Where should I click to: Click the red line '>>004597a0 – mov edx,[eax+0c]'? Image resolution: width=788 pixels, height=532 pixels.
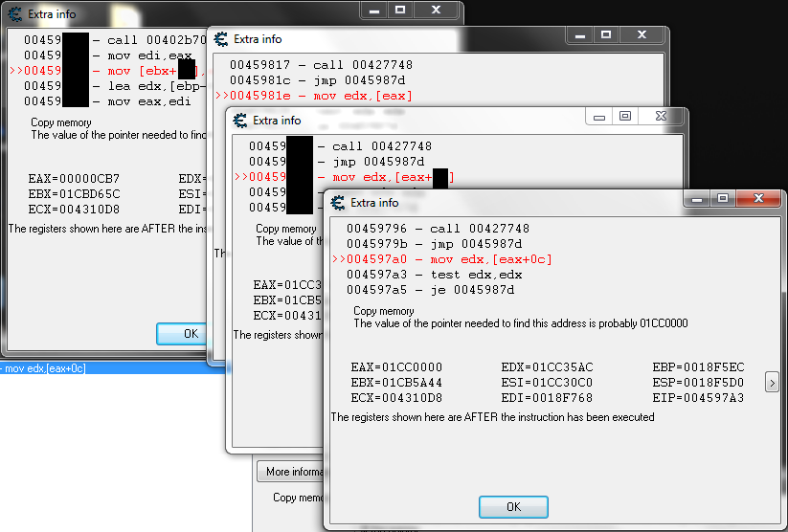tap(441, 259)
